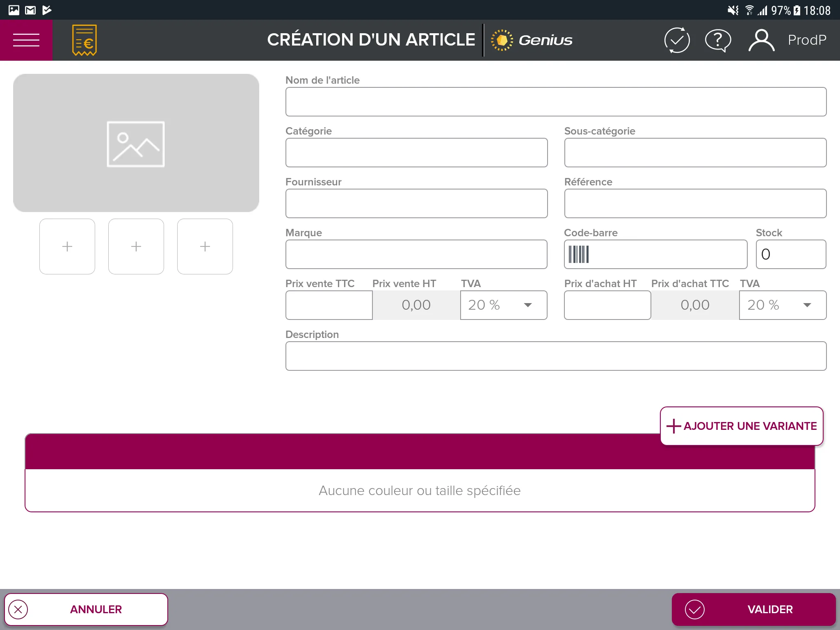Focus the Marque field

tap(416, 254)
